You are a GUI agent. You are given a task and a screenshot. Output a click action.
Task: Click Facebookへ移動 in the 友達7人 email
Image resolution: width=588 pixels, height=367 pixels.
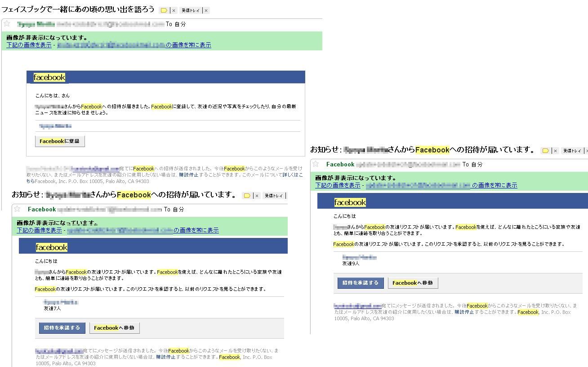coord(115,328)
